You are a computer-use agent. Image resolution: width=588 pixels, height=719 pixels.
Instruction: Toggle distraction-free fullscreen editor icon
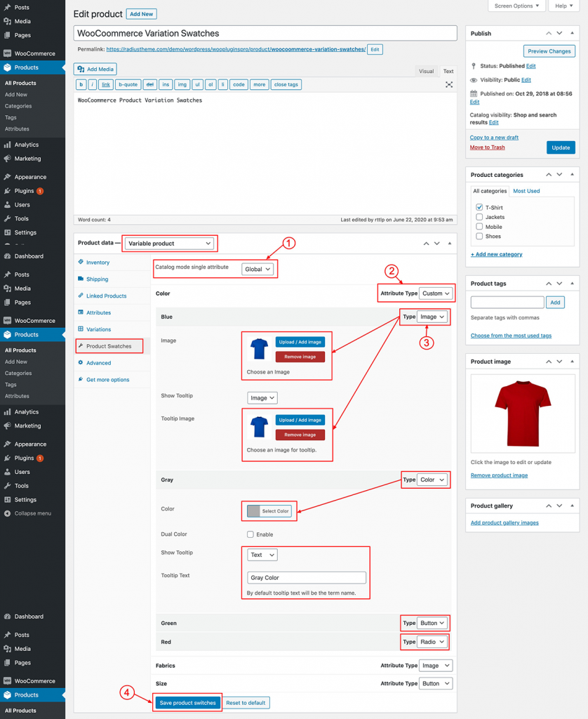pyautogui.click(x=449, y=84)
